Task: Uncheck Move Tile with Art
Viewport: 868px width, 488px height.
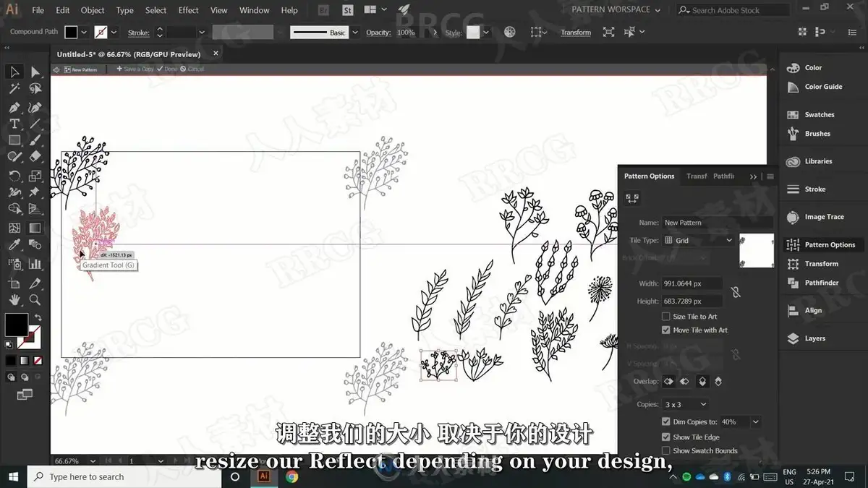Action: [x=665, y=330]
